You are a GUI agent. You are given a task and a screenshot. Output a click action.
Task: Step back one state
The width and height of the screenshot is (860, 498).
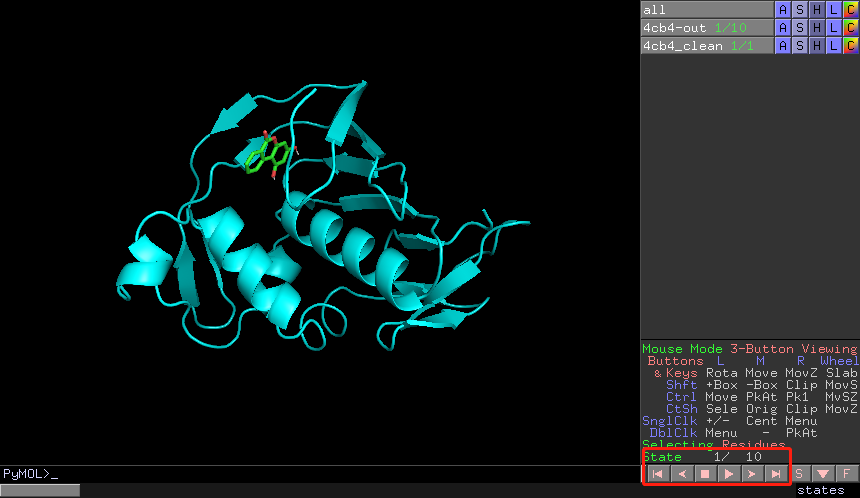(x=682, y=473)
